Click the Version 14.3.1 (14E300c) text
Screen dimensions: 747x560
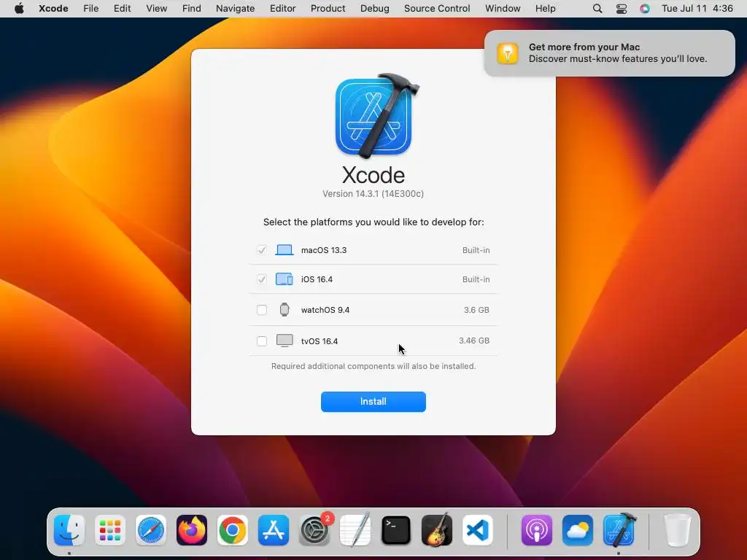[x=373, y=194]
